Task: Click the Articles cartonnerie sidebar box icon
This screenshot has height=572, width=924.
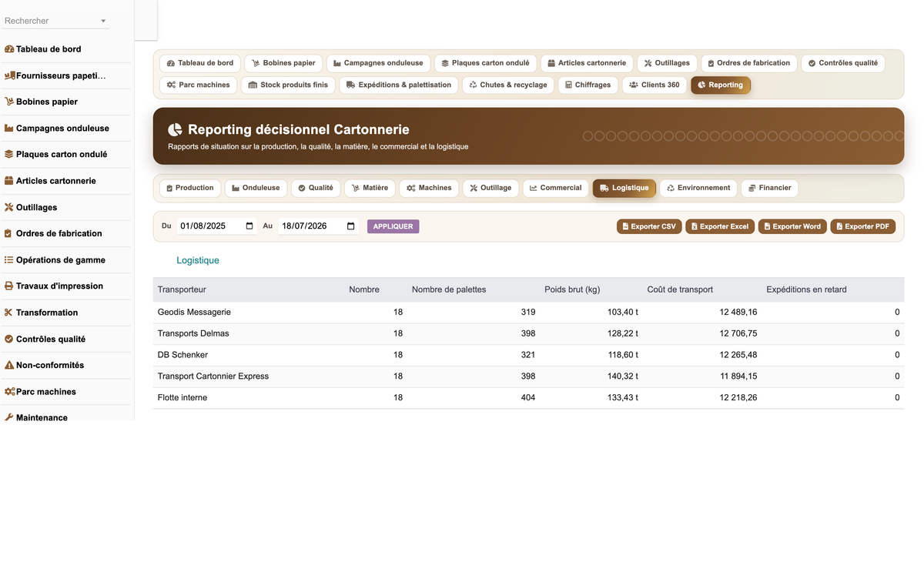Action: [x=9, y=181]
